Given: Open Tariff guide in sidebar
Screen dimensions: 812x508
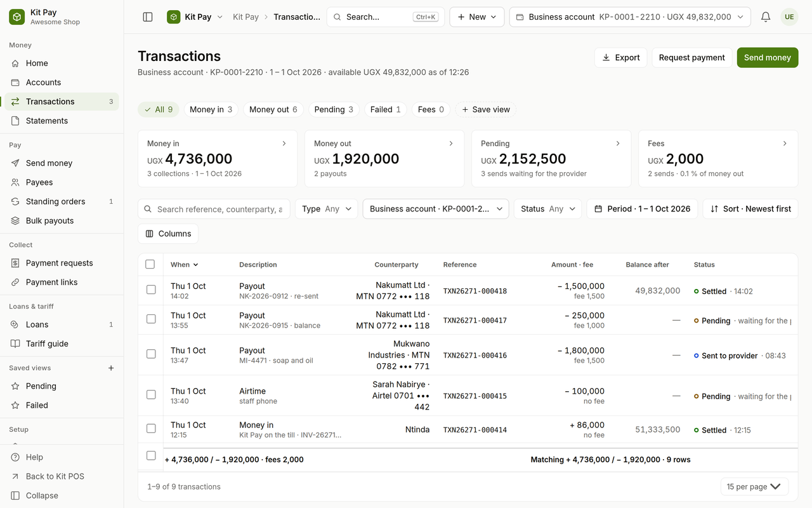Looking at the screenshot, I should click(x=62, y=344).
